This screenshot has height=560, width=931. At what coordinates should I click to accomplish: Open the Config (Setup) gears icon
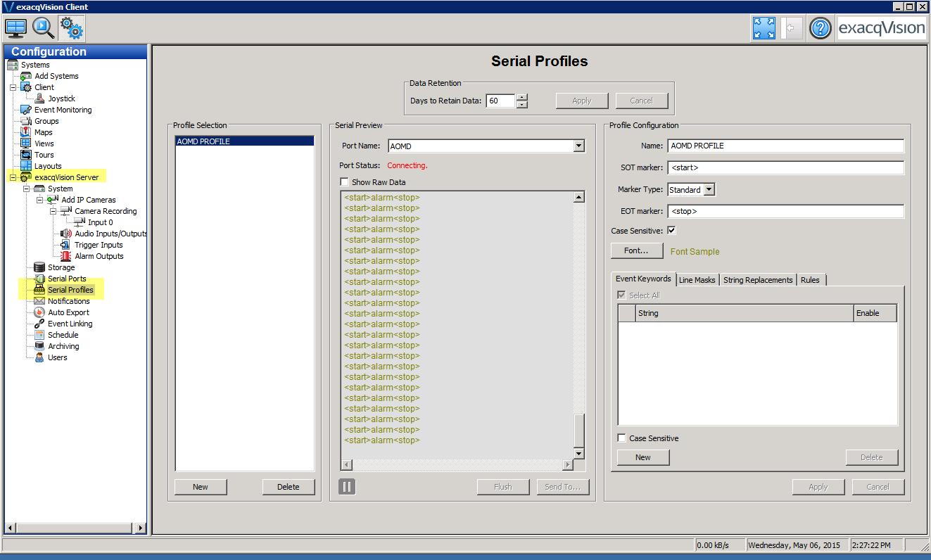pos(71,28)
